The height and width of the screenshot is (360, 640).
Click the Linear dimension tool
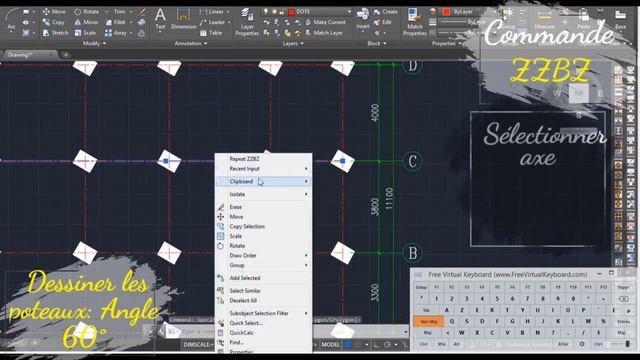[212, 11]
